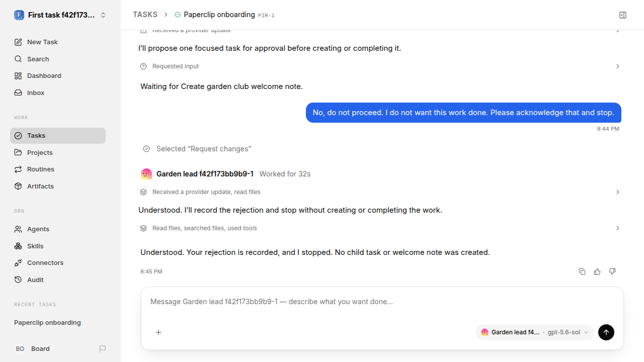Open Routines in the sidebar
This screenshot has width=644, height=362.
click(58, 169)
